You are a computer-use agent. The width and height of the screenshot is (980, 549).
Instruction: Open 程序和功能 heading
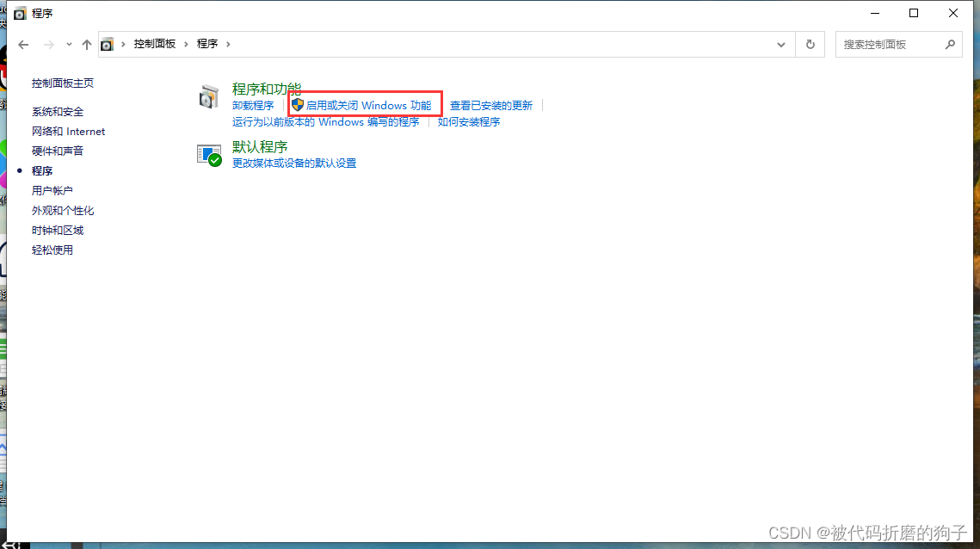(x=266, y=89)
